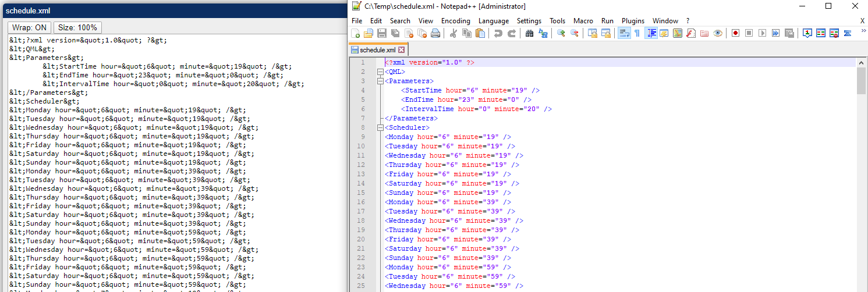Open Folder as Workspace panel
Viewport: 868px width, 292px height.
click(x=704, y=33)
